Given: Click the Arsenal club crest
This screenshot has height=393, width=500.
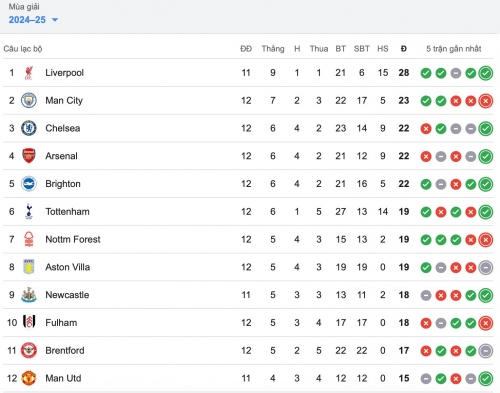Looking at the screenshot, I should [29, 156].
